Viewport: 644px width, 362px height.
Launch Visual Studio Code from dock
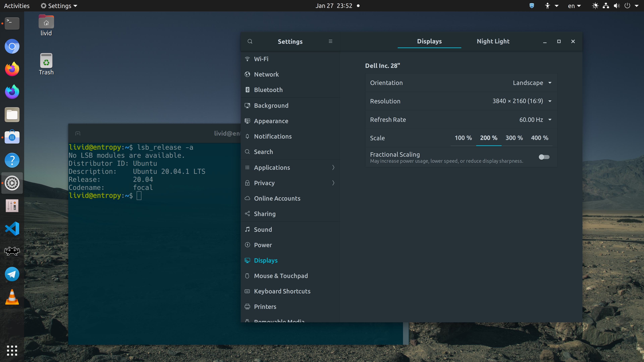coord(12,229)
